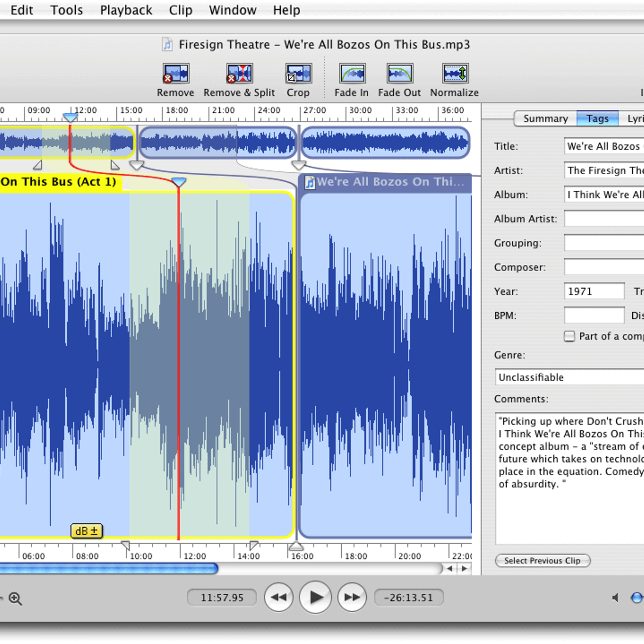Click the split marker at 16:00 on bottom ruler

[x=296, y=546]
